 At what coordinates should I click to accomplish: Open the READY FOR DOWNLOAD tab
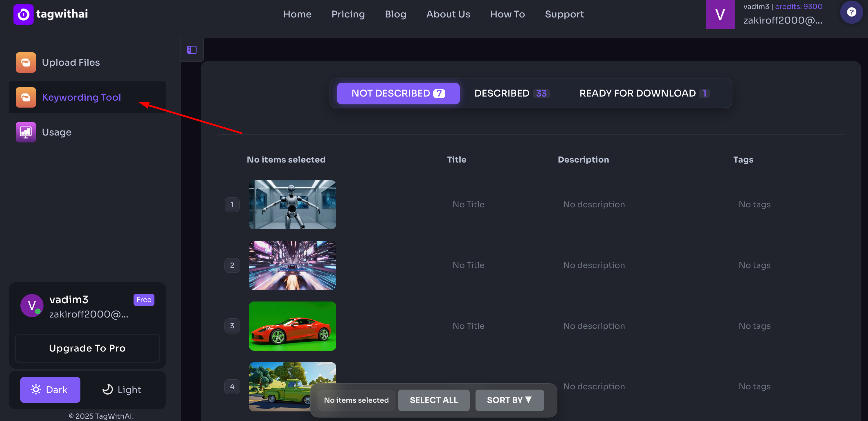(644, 93)
